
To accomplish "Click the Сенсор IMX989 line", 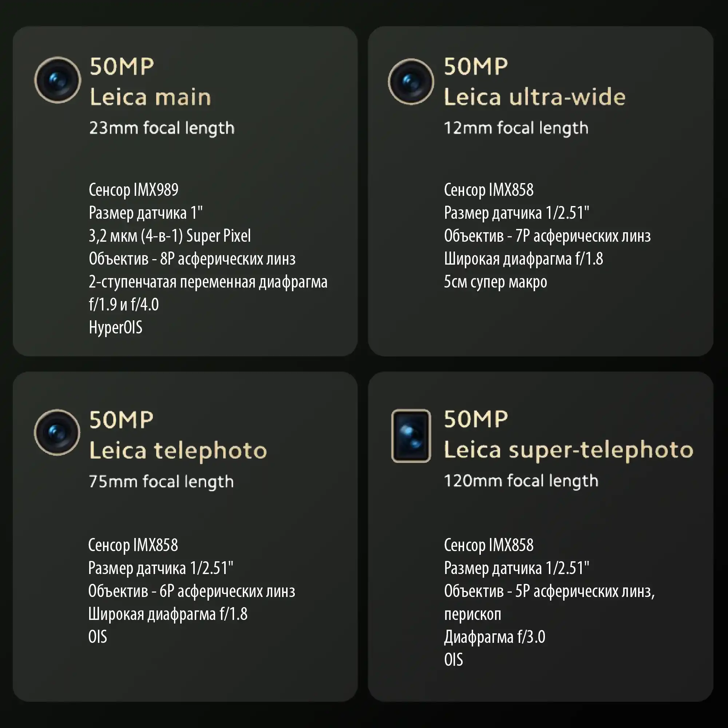I will click(x=134, y=190).
